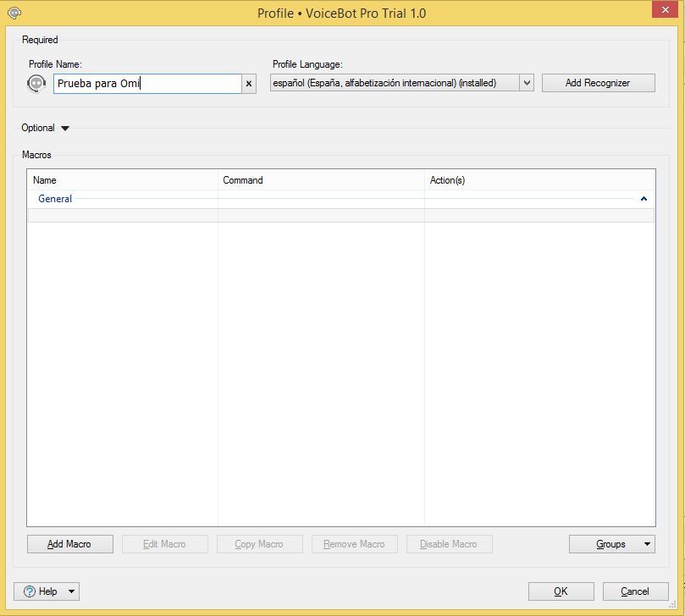Click the Action(s) column header
This screenshot has height=616, width=685.
(x=539, y=180)
